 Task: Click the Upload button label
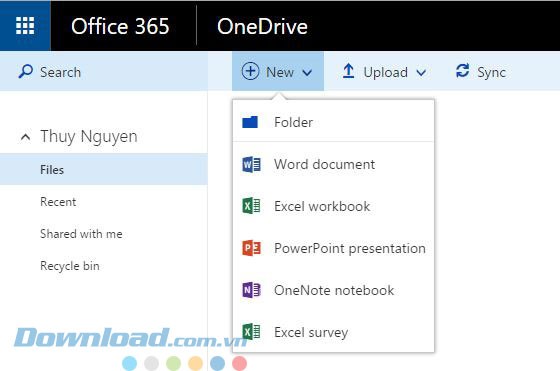tap(385, 72)
